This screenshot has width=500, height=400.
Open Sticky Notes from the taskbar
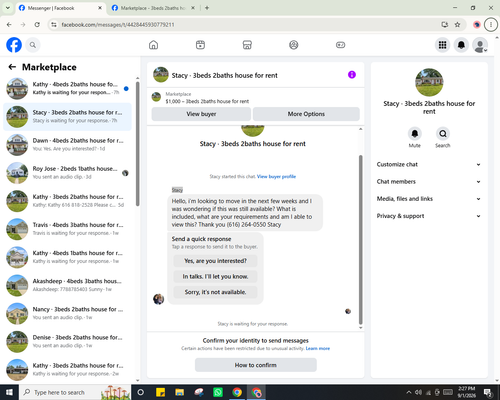click(x=161, y=392)
